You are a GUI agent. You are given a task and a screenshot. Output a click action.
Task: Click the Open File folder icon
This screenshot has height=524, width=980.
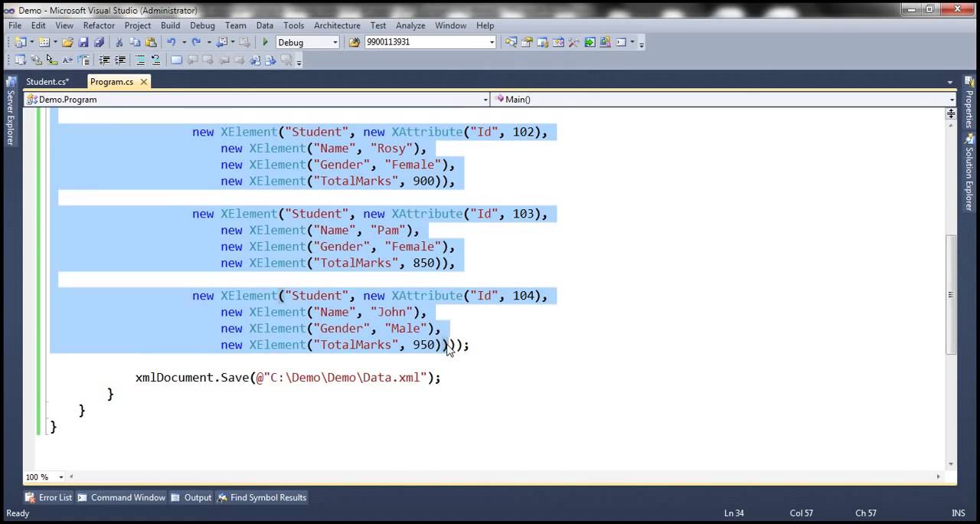(x=67, y=42)
